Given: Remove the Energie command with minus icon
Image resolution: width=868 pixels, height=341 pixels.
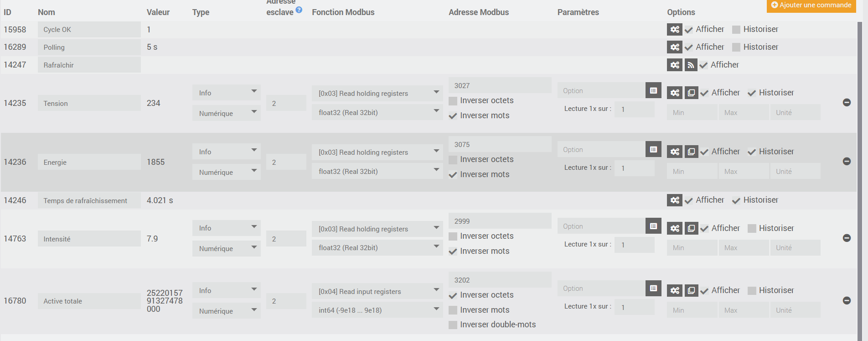Looking at the screenshot, I should coord(847,162).
